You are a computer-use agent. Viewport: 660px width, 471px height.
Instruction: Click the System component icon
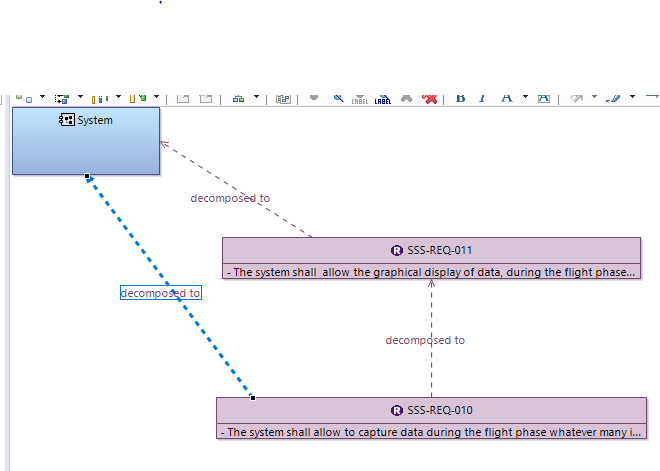[x=67, y=120]
